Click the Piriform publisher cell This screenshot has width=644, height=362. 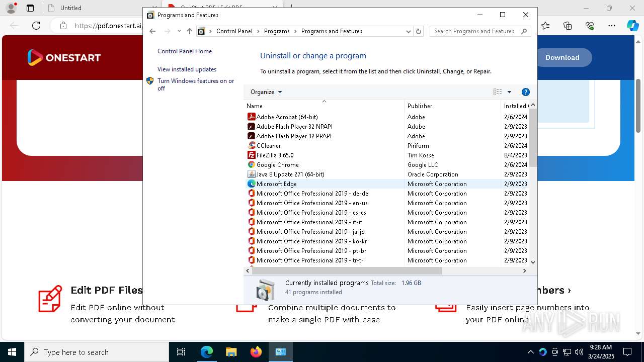pyautogui.click(x=418, y=145)
